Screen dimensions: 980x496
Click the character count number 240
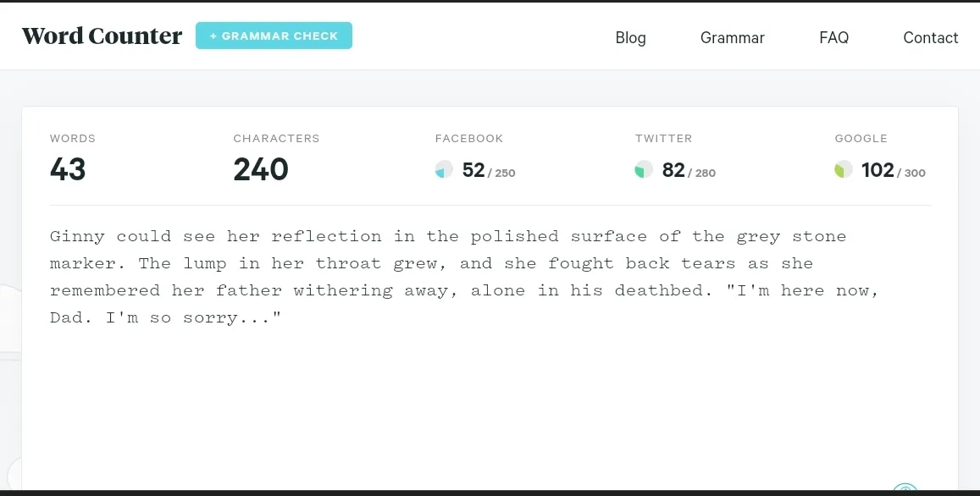pos(261,169)
